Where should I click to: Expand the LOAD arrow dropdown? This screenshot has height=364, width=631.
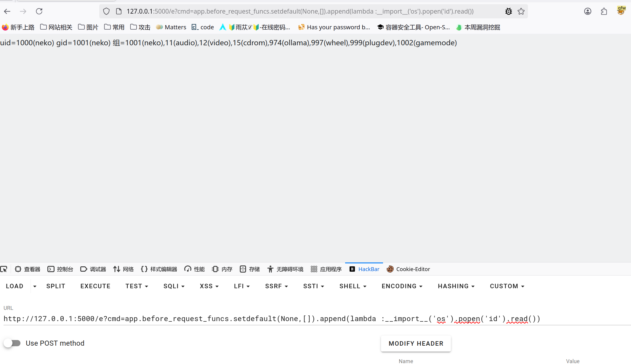tap(35, 286)
